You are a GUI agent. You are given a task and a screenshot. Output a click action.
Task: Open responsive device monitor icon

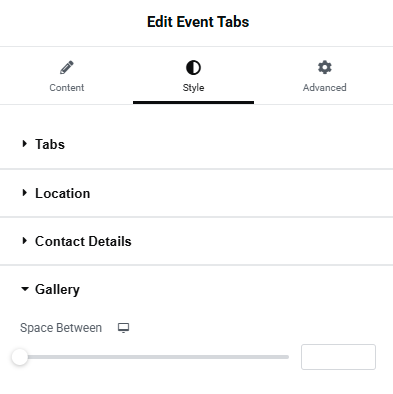pos(123,328)
